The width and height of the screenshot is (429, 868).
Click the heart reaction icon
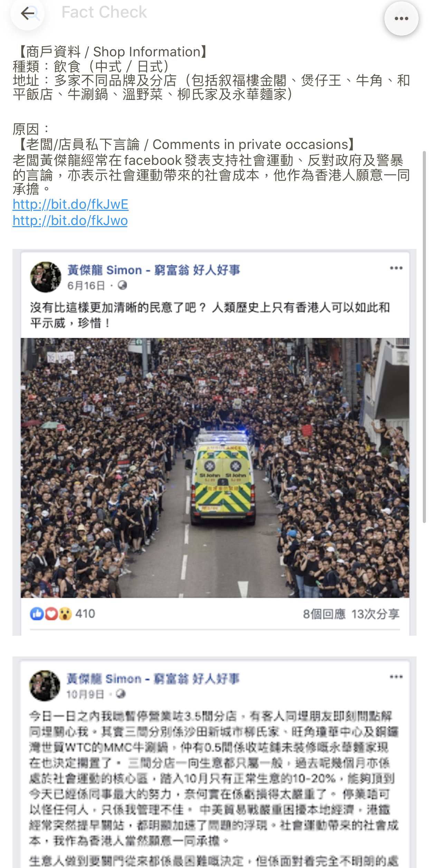[51, 614]
